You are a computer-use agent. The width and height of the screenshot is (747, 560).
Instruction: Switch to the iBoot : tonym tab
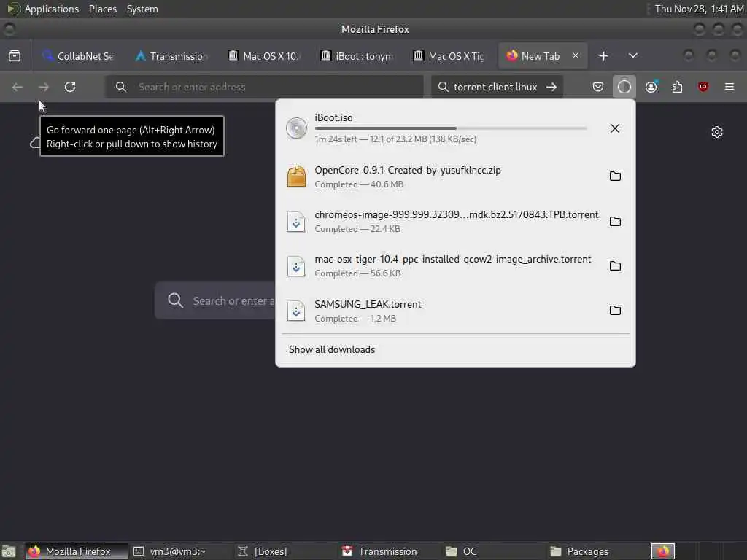tap(357, 56)
